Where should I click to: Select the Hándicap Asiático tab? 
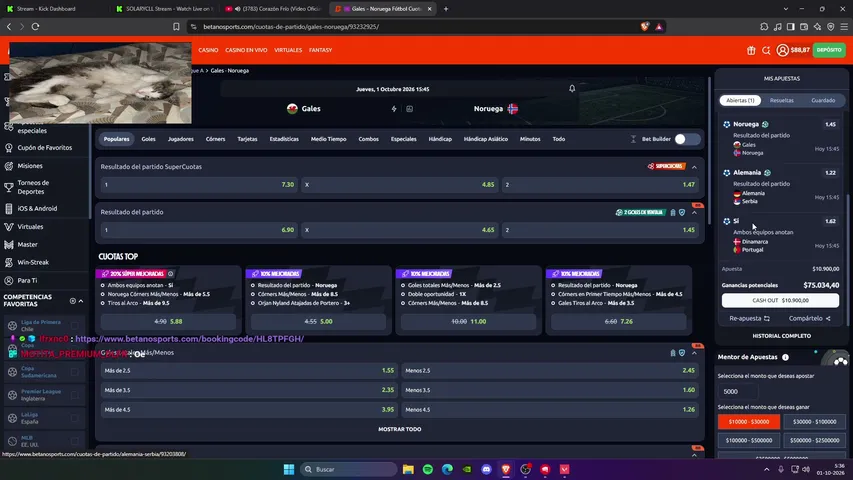486,139
